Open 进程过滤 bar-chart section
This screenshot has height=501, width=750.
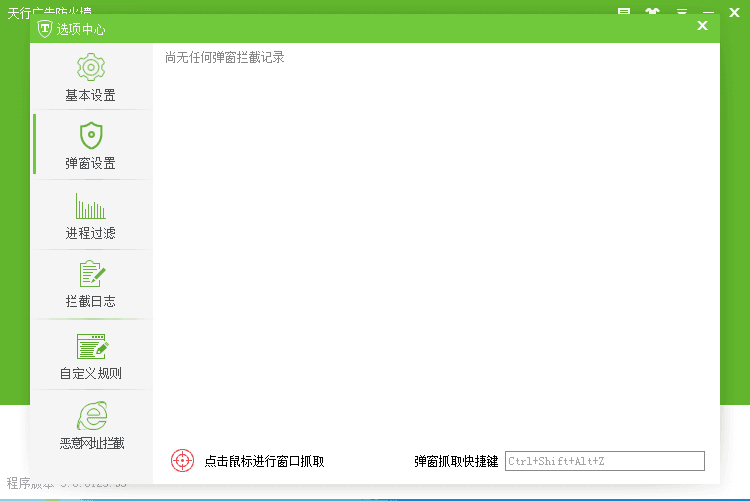tap(91, 216)
